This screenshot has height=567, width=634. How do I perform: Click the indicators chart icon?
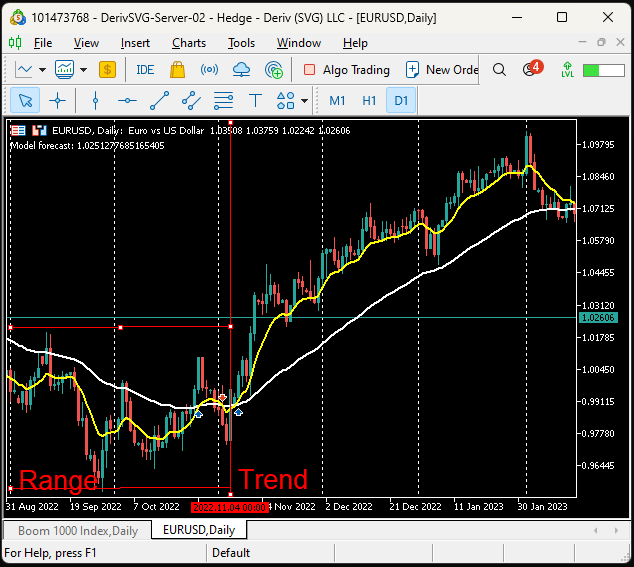64,70
